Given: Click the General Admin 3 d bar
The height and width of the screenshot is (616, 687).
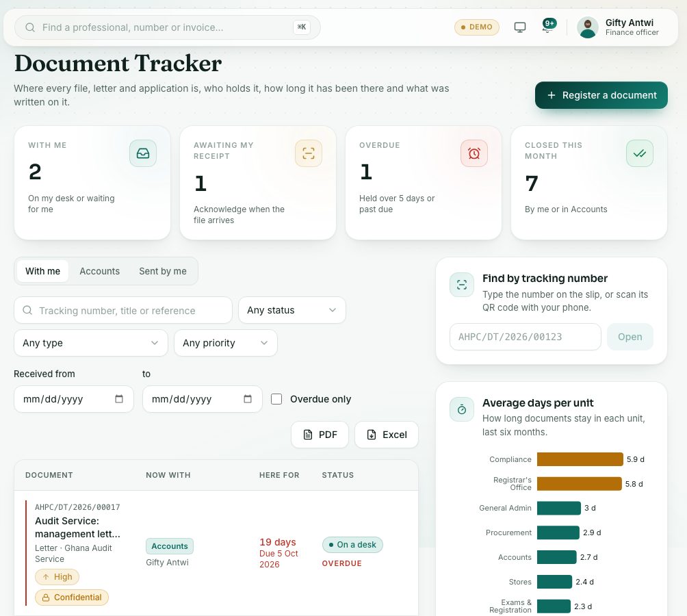Looking at the screenshot, I should pos(558,509).
